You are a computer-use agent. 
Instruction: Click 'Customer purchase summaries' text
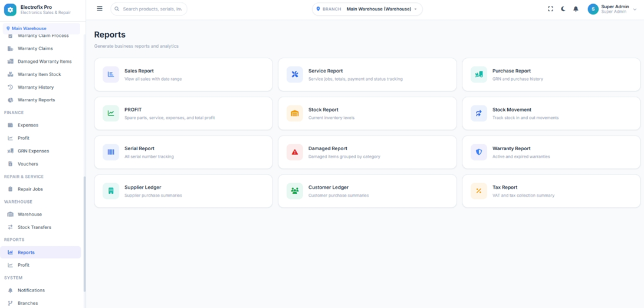[339, 196]
